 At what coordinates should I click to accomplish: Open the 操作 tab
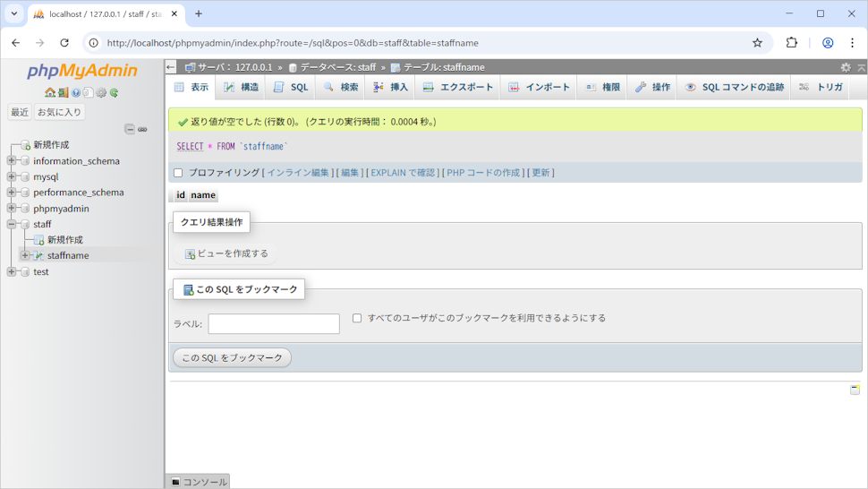click(x=652, y=87)
